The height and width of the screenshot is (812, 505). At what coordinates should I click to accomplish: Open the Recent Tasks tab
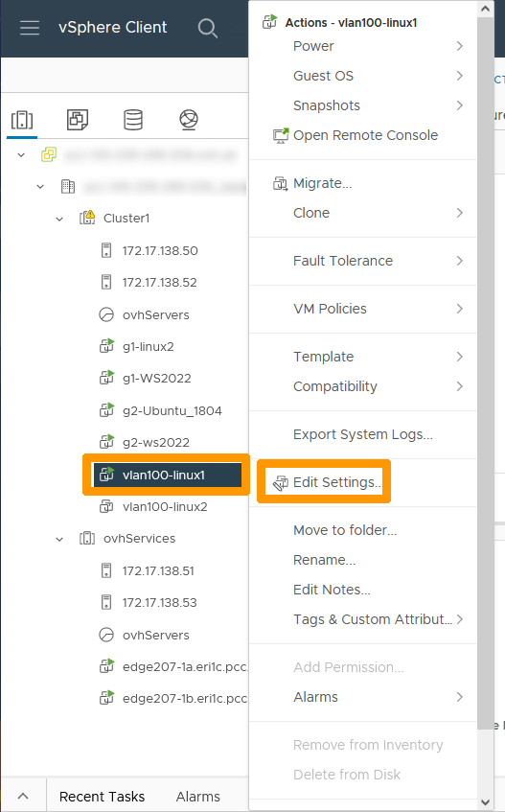click(x=102, y=797)
